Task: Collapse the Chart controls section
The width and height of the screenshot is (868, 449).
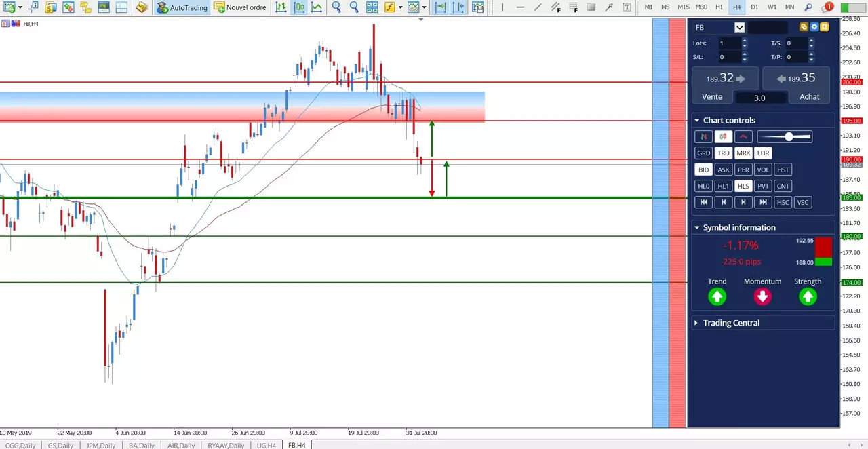Action: [x=697, y=120]
